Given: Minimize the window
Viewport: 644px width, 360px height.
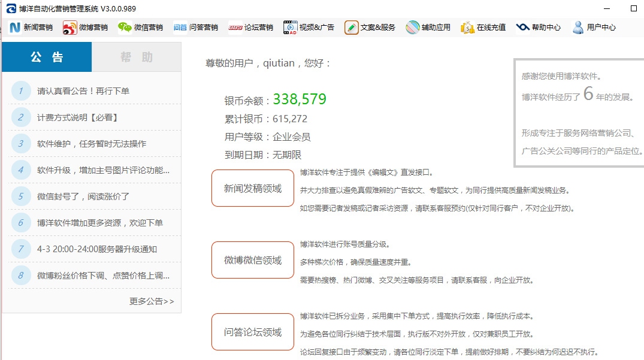Looking at the screenshot, I should (607, 8).
